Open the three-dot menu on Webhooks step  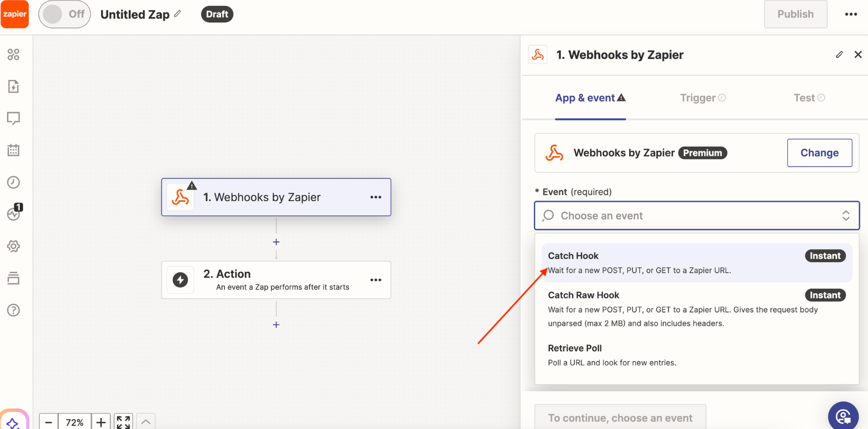point(375,197)
